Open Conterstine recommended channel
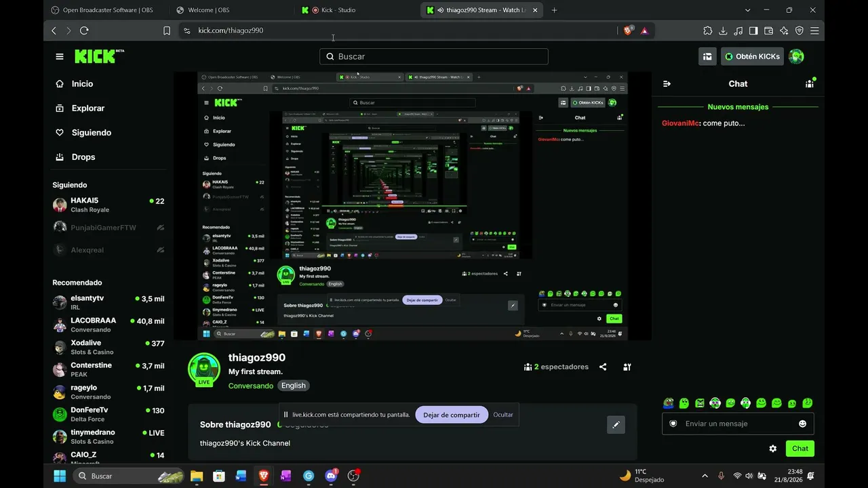Viewport: 868px width, 488px height. 108,369
